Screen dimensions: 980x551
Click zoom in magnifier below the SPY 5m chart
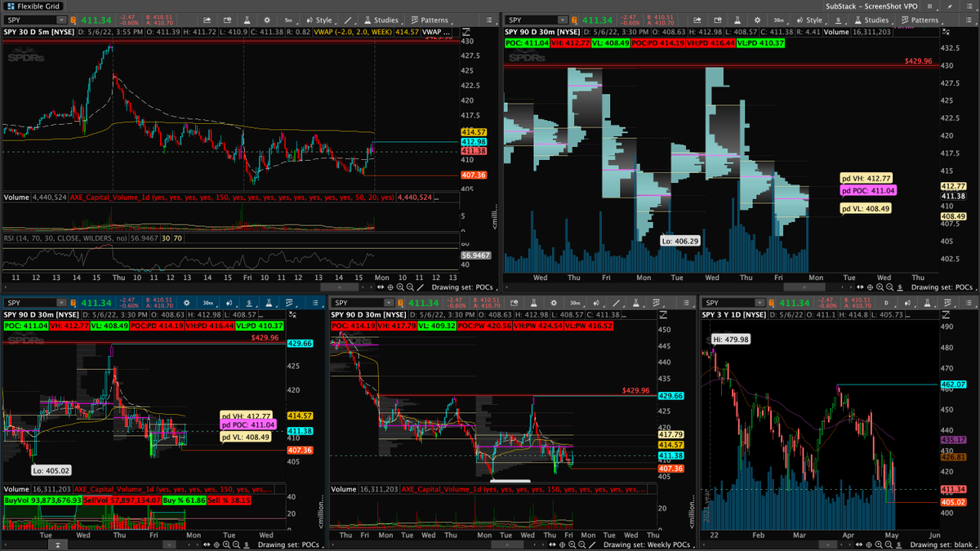point(400,287)
